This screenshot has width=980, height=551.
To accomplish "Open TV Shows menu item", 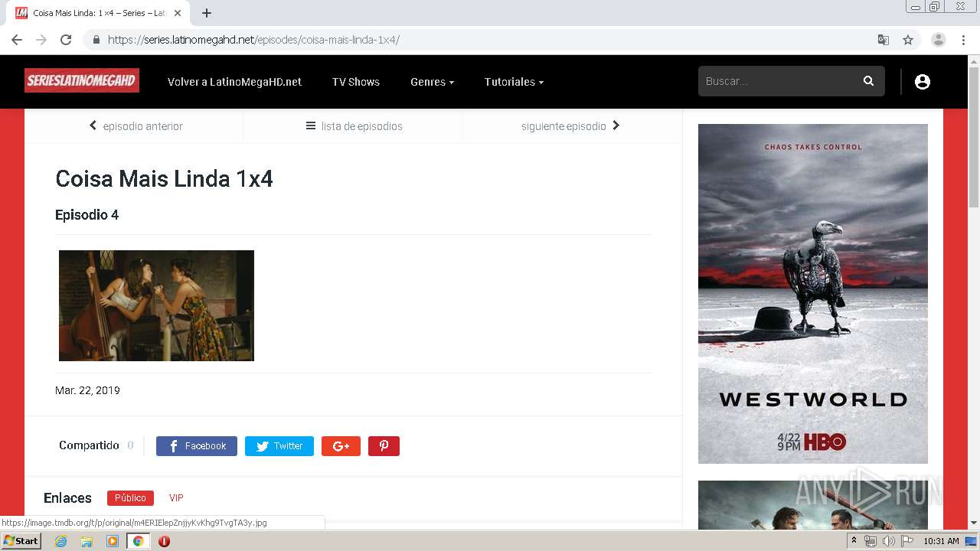I will point(356,82).
